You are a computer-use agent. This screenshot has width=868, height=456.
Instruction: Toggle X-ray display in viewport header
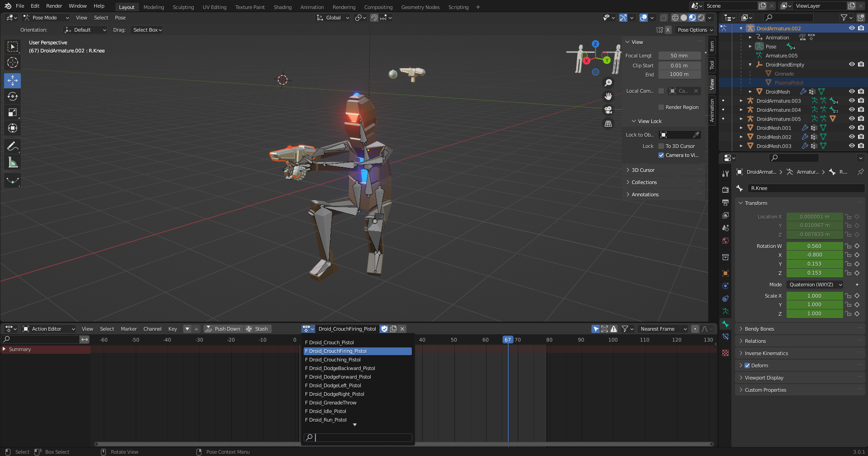click(x=663, y=18)
